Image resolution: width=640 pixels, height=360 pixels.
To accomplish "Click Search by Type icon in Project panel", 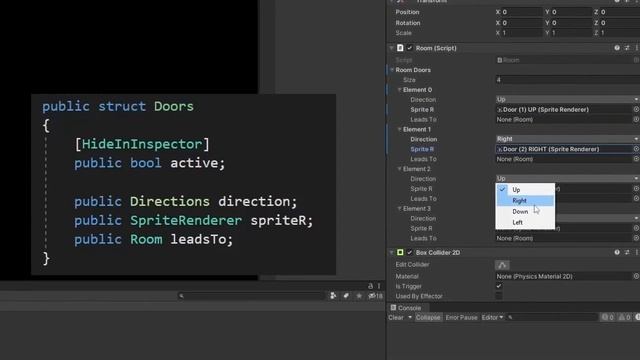I will 333,296.
